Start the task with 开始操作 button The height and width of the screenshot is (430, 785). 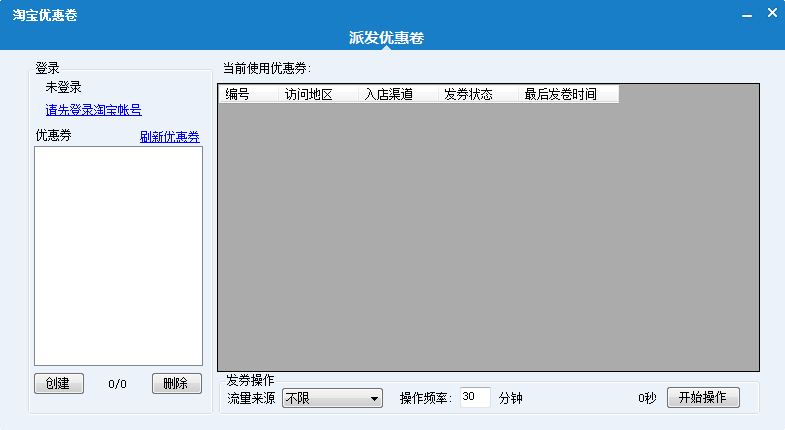(703, 397)
